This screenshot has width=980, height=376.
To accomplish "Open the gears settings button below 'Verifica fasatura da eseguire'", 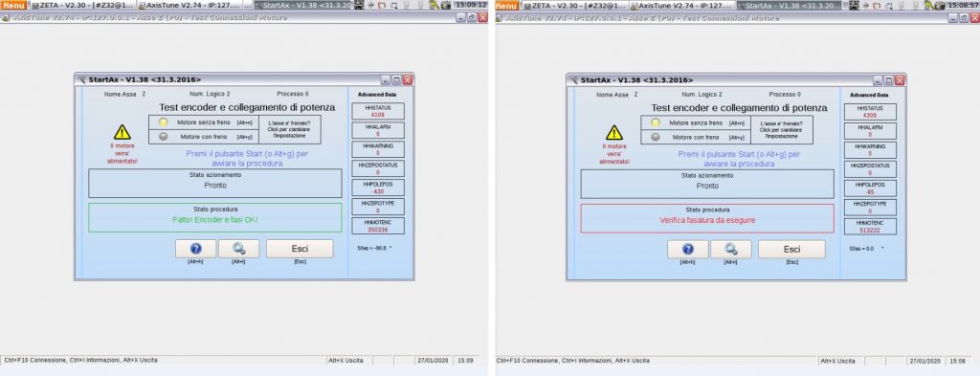I will (730, 249).
